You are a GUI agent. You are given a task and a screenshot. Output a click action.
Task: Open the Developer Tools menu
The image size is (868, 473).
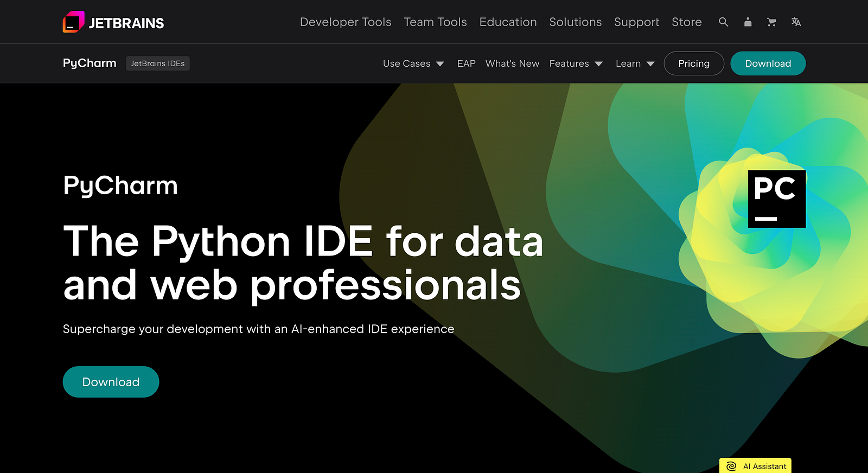346,22
